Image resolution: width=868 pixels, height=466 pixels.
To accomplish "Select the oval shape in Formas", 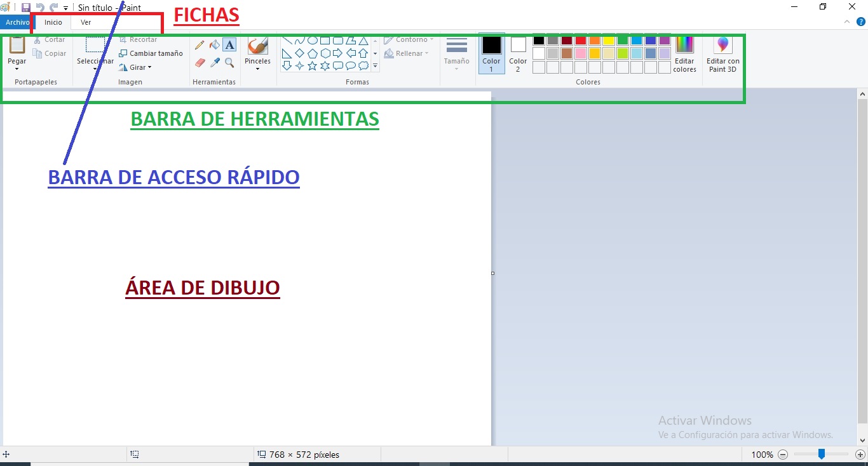I will tap(312, 40).
